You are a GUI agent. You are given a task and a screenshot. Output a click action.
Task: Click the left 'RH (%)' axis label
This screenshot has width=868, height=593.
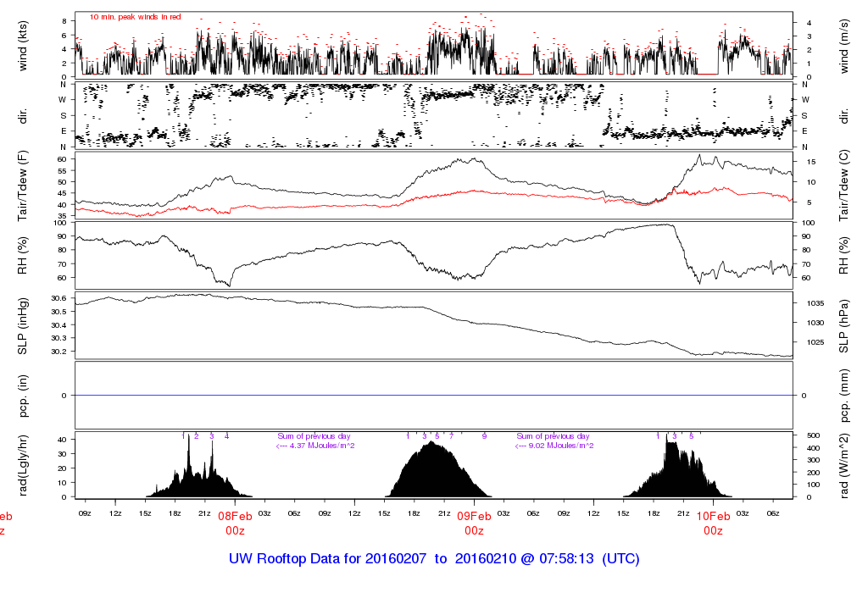[23, 254]
